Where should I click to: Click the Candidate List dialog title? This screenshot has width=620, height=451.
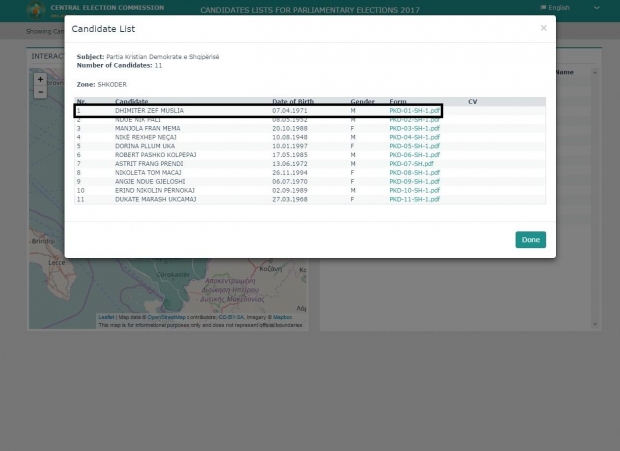pos(103,29)
